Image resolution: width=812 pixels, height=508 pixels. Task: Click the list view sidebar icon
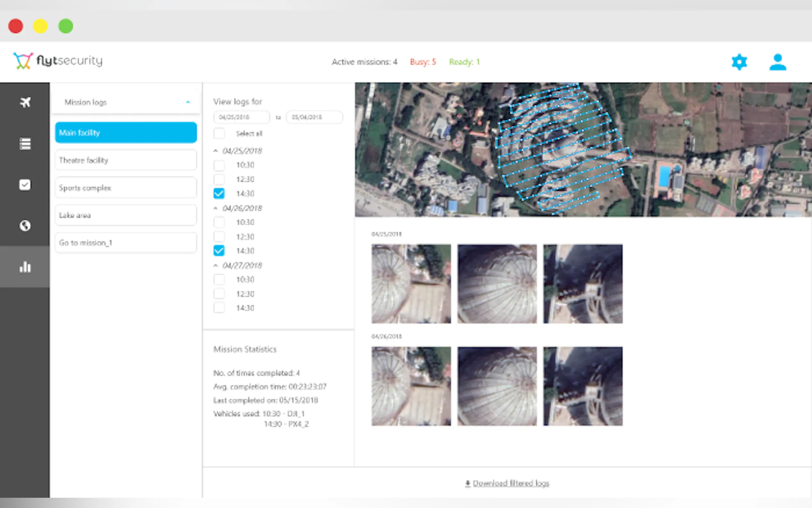coord(25,144)
